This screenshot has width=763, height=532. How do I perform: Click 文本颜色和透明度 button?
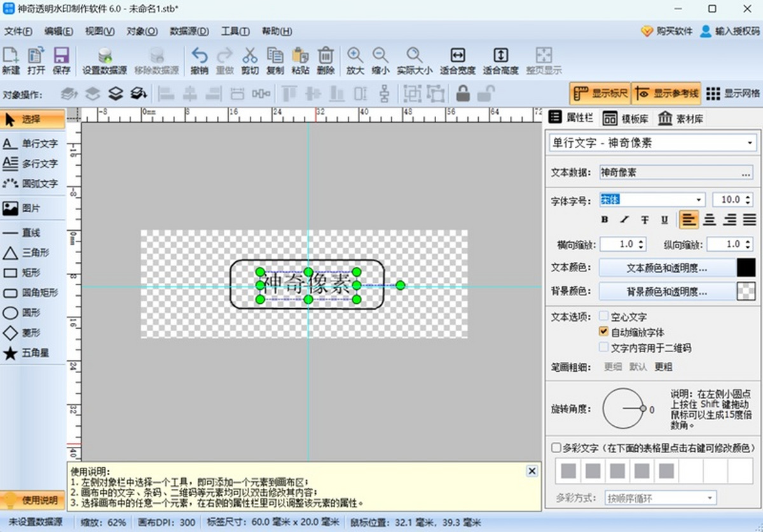[x=667, y=268]
